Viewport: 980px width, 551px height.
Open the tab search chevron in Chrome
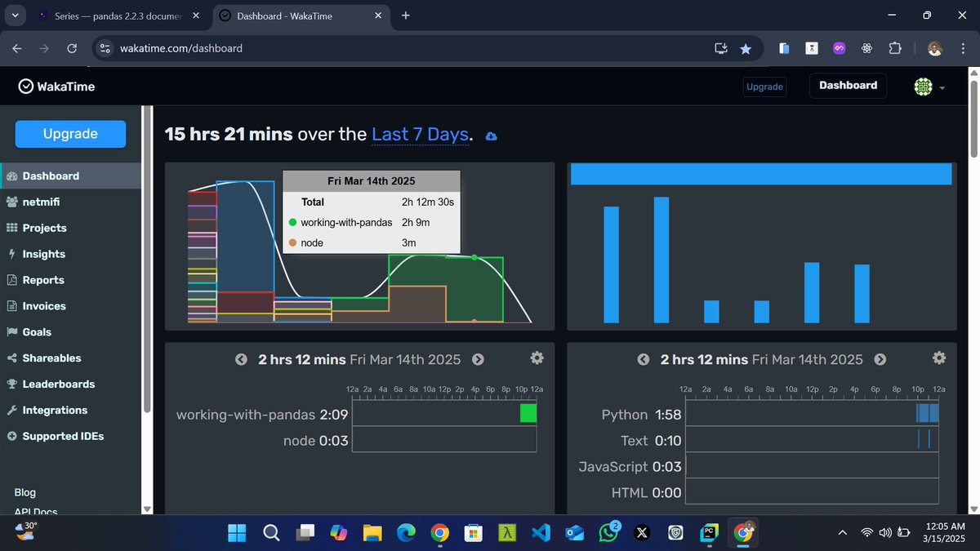pos(15,16)
